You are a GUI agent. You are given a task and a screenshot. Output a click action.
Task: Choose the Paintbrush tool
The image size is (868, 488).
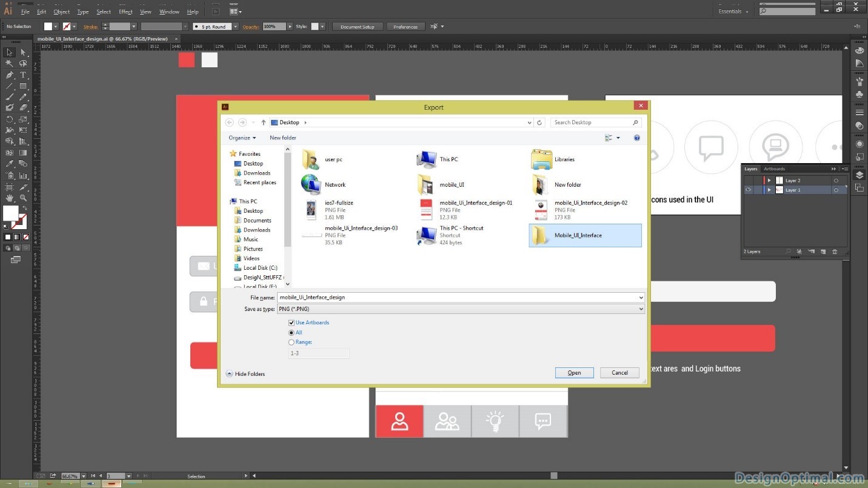[x=10, y=97]
